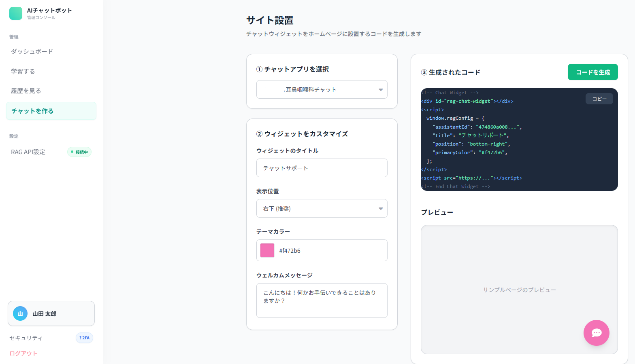Copy generated code with コピー button

pyautogui.click(x=599, y=99)
